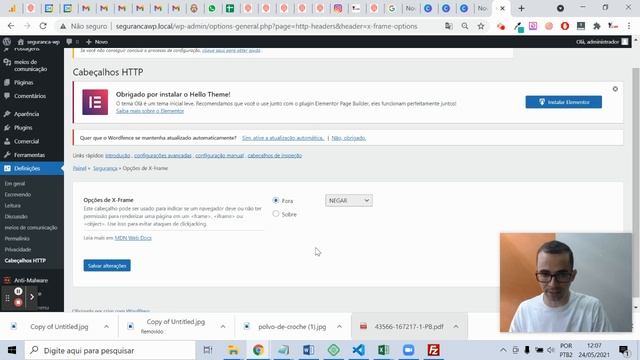Open Páginas in WordPress sidebar
This screenshot has height=360, width=640.
[24, 82]
